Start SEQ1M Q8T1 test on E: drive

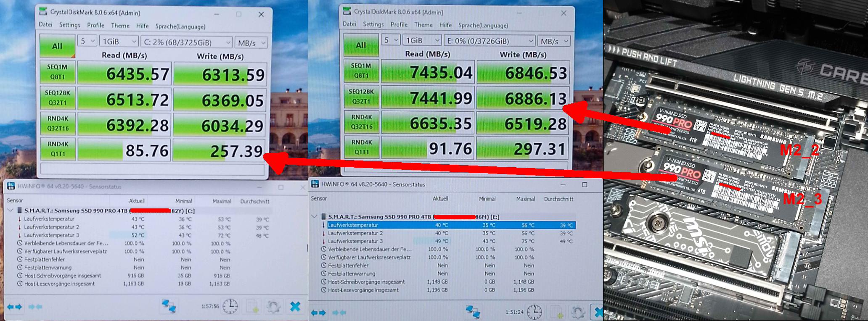(361, 71)
